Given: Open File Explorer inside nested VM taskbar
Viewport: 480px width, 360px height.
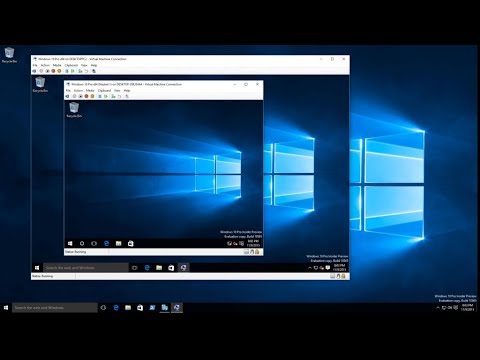Looking at the screenshot, I should pyautogui.click(x=118, y=243).
